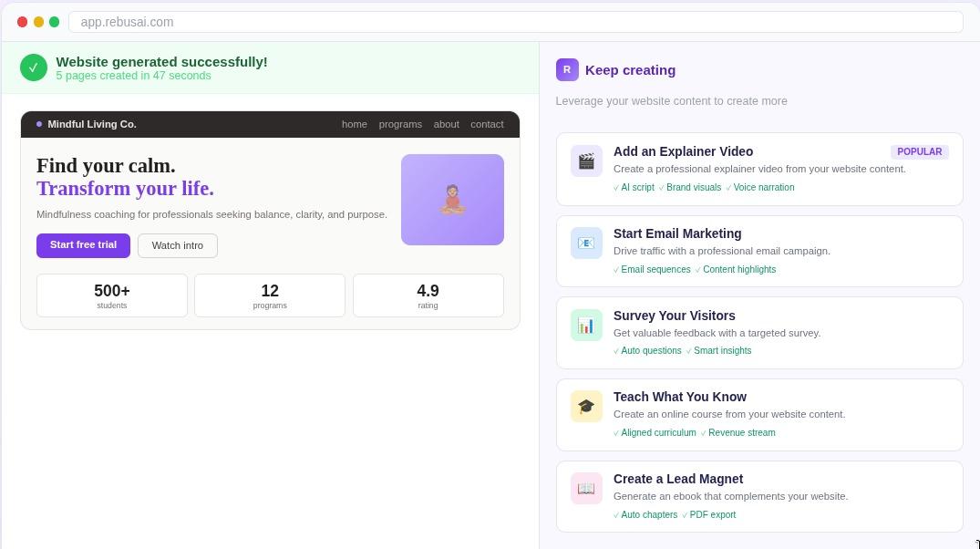Switch to the about section
The width and height of the screenshot is (980, 549).
tap(446, 124)
